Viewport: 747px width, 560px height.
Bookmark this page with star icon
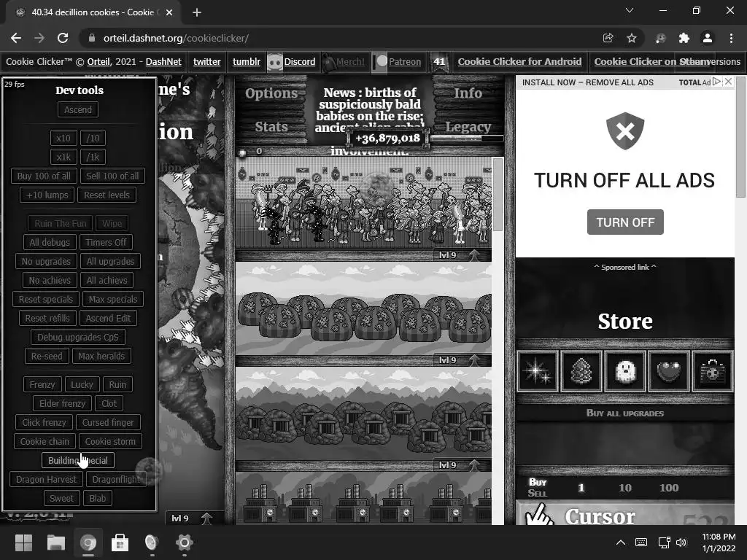631,38
